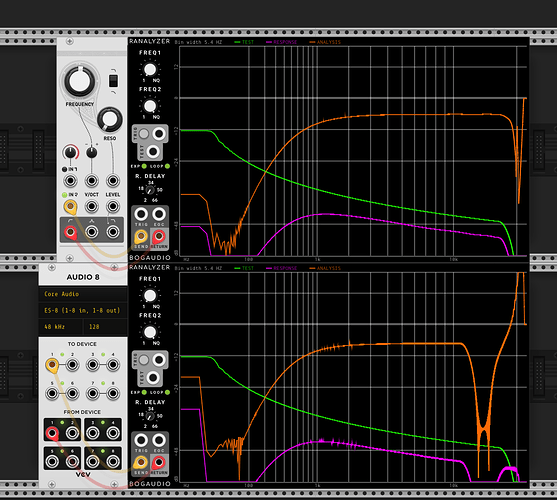The height and width of the screenshot is (500, 557).
Task: Click the filter's LEVEL input jack
Action: (x=113, y=206)
